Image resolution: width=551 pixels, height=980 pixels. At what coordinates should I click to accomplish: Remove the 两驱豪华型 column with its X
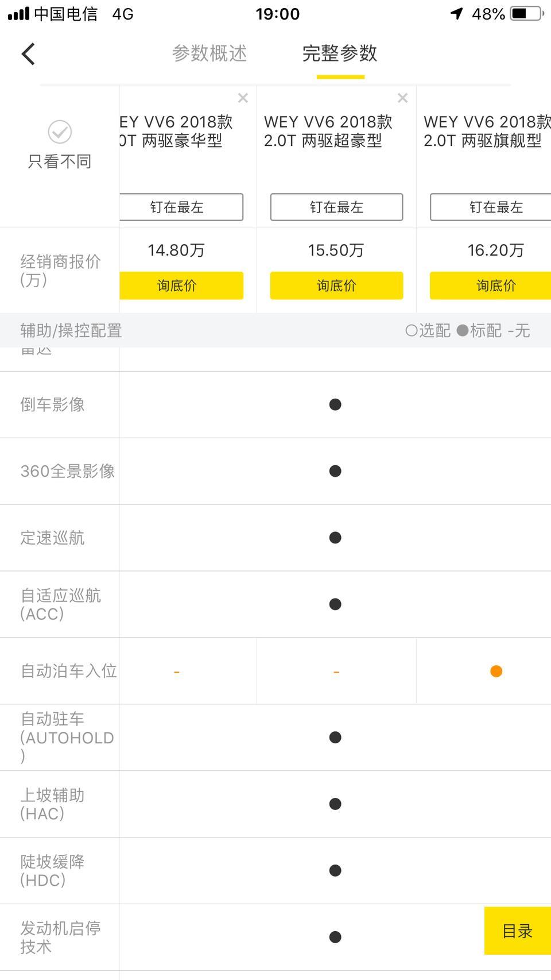tap(243, 98)
